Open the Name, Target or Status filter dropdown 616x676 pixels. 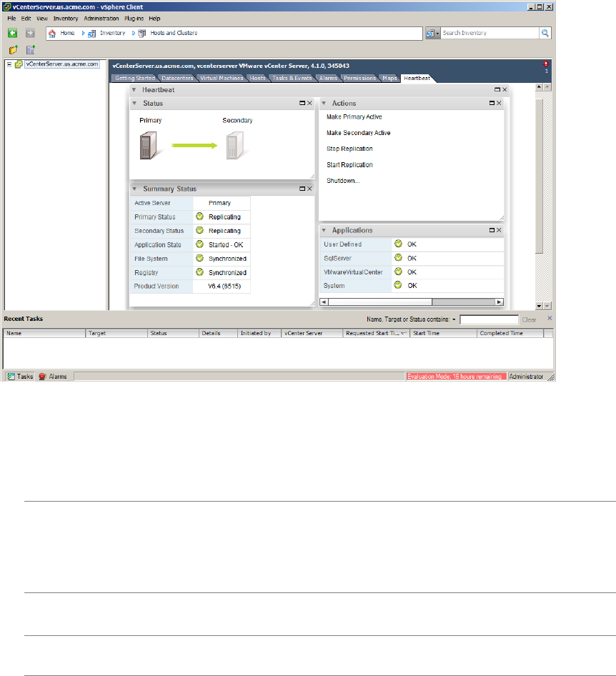pos(454,319)
